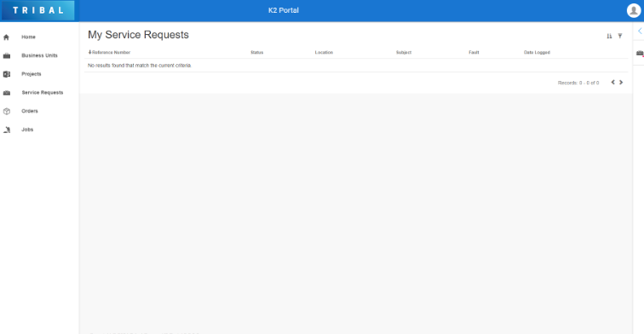The width and height of the screenshot is (644, 334).
Task: Go to next page of records
Action: pos(621,82)
